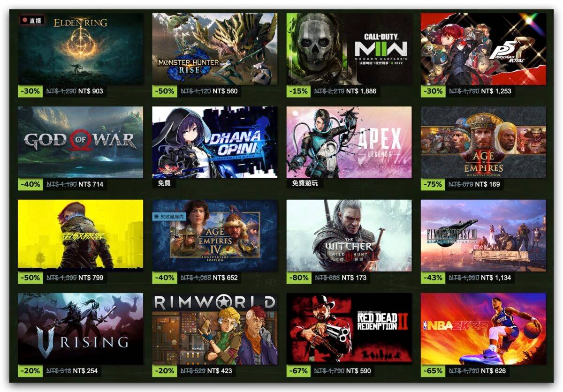
Task: Click the God of War capsule image
Action: 80,142
